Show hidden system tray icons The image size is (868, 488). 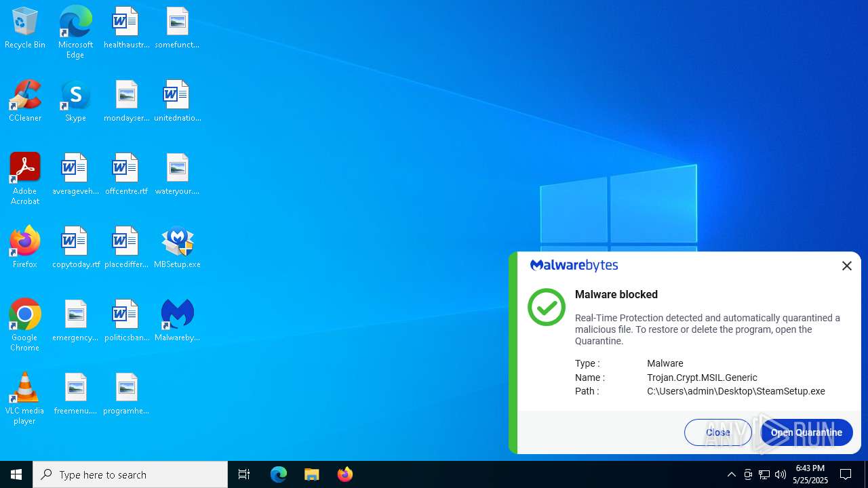point(732,474)
